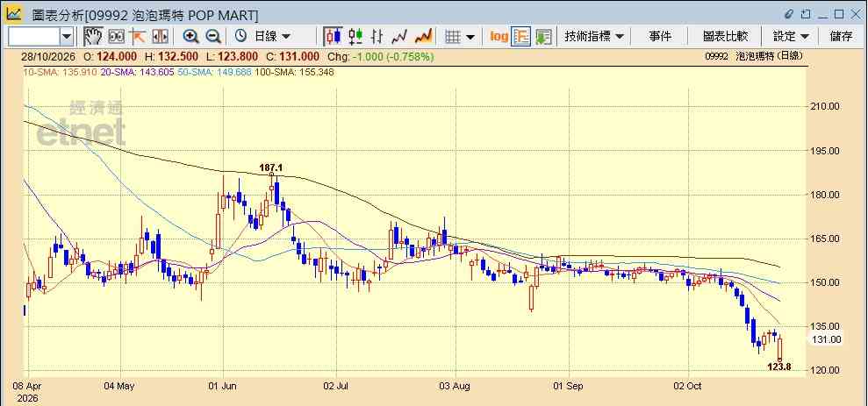Click the 123.8 low price label

pos(778,367)
